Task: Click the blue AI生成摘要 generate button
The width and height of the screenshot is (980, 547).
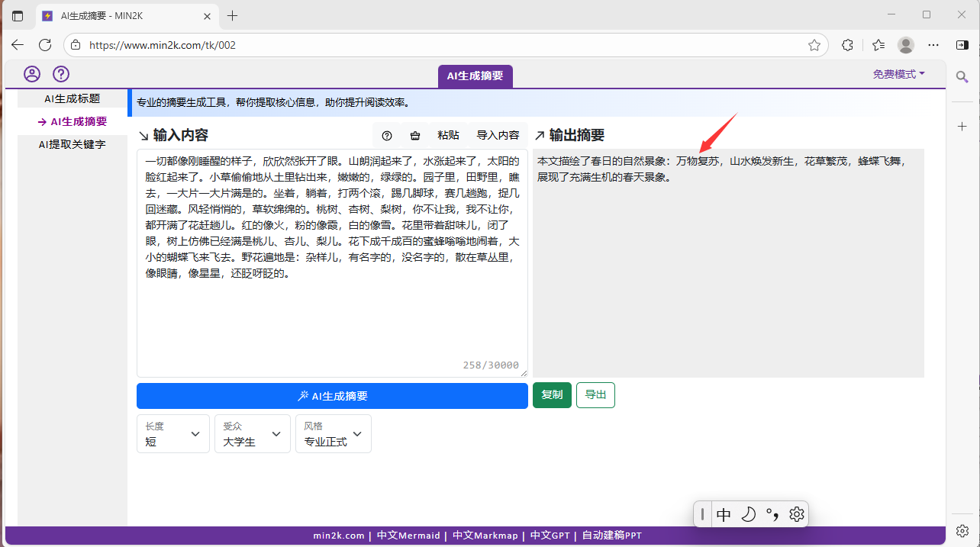Action: click(332, 396)
